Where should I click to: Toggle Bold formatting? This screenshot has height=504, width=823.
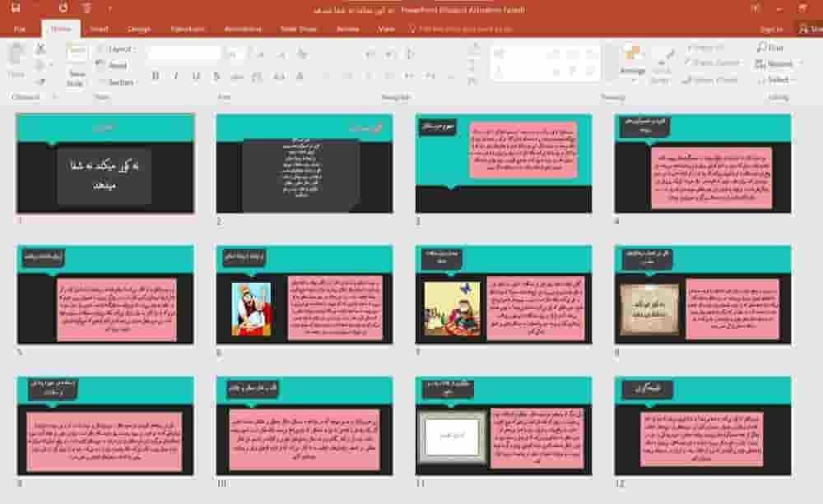[156, 76]
